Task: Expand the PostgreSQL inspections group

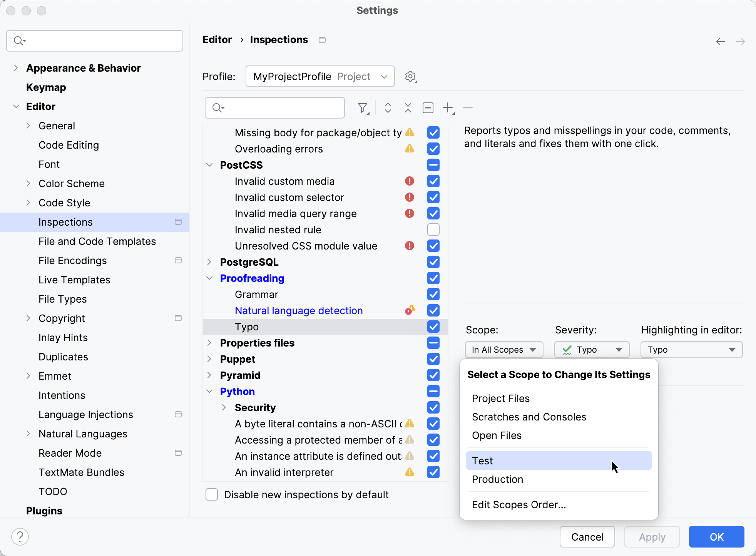Action: pyautogui.click(x=209, y=262)
